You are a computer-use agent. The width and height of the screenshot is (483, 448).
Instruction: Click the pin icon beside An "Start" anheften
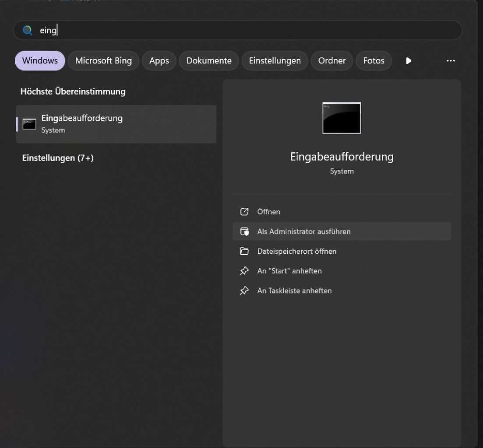[x=244, y=271]
